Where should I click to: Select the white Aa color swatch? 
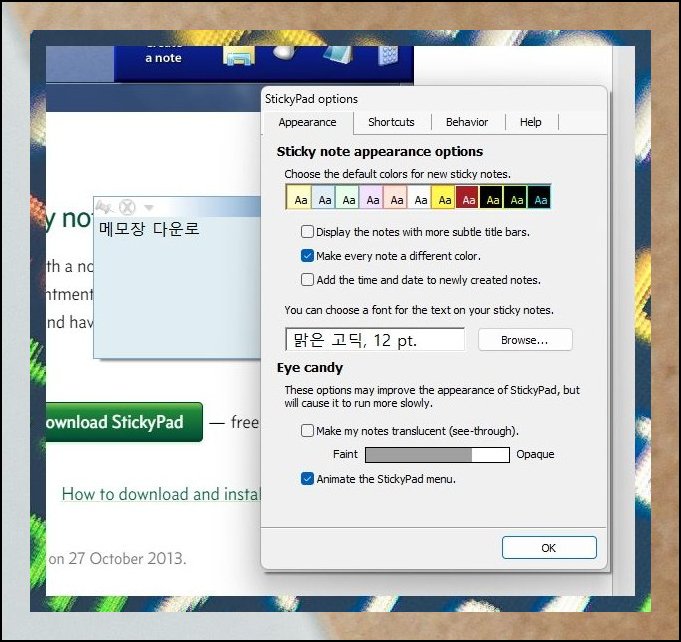(420, 198)
